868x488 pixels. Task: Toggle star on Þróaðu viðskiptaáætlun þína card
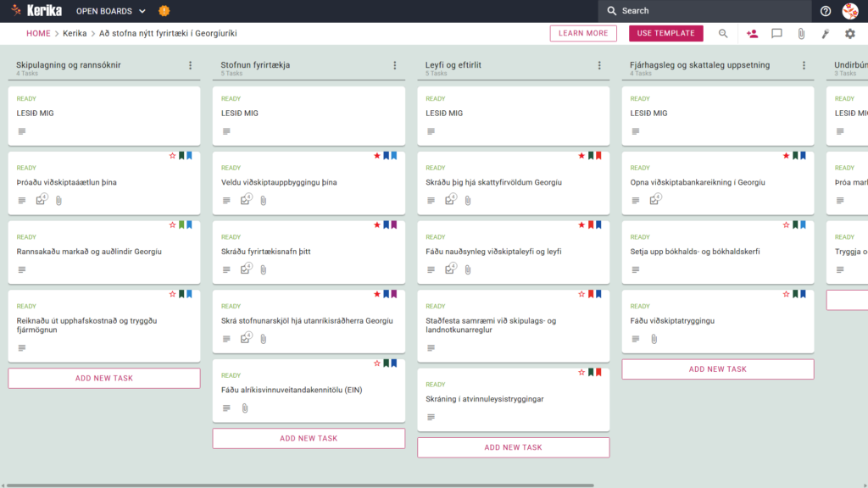172,156
